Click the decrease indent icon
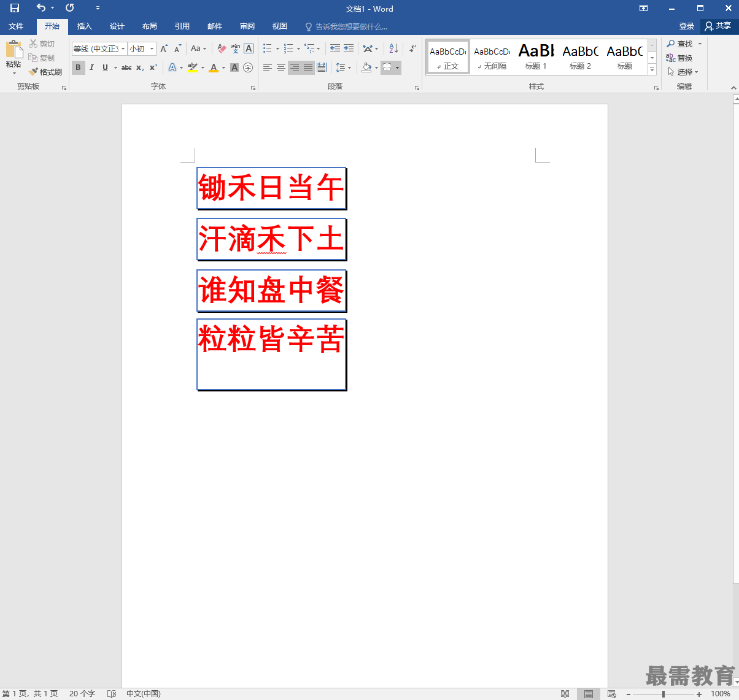 335,48
